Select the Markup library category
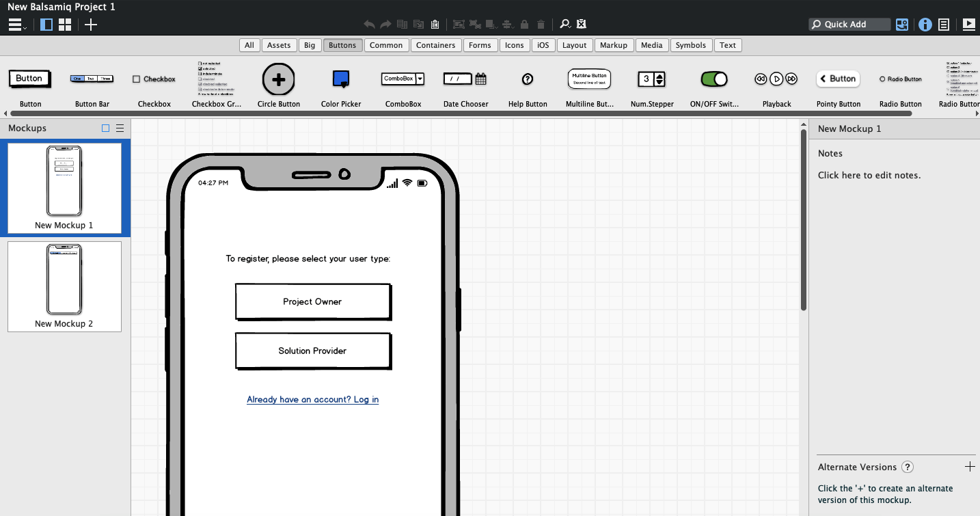 click(x=614, y=45)
